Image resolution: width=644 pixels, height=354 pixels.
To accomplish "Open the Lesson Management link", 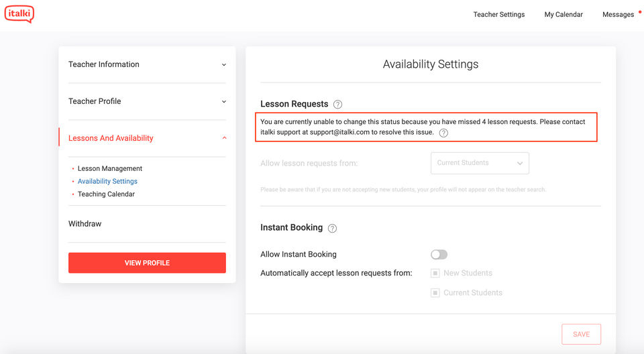I will pyautogui.click(x=110, y=168).
